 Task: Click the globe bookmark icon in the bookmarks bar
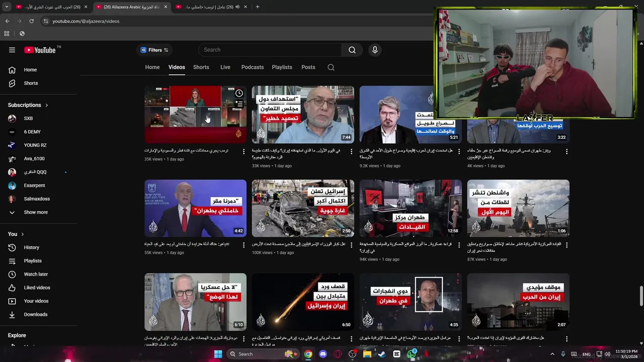[x=22, y=34]
